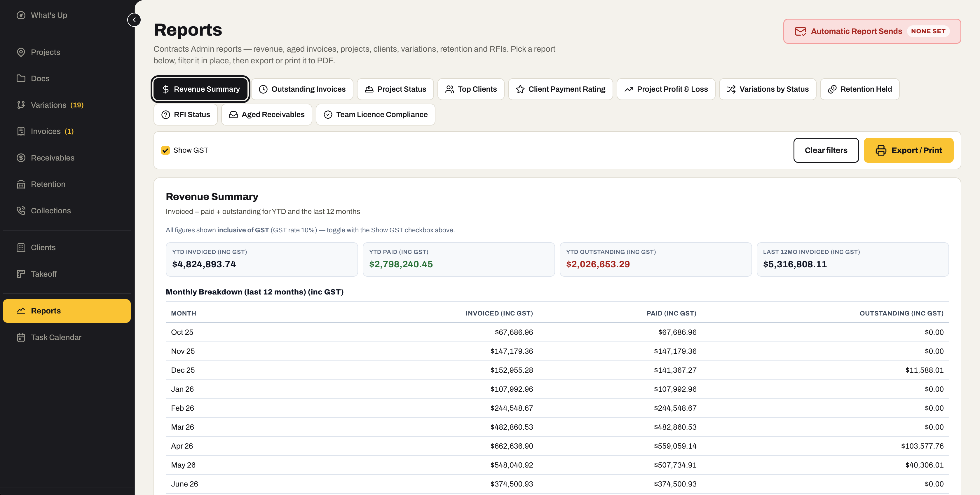This screenshot has width=980, height=495.
Task: Click the Projects pin icon in sidebar
Action: (21, 52)
